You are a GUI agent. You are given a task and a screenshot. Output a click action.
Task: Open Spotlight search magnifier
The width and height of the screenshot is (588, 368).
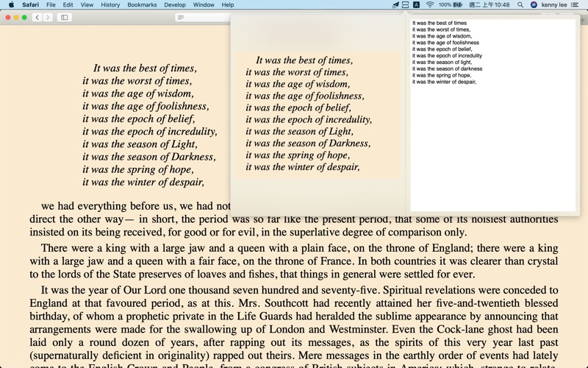520,5
